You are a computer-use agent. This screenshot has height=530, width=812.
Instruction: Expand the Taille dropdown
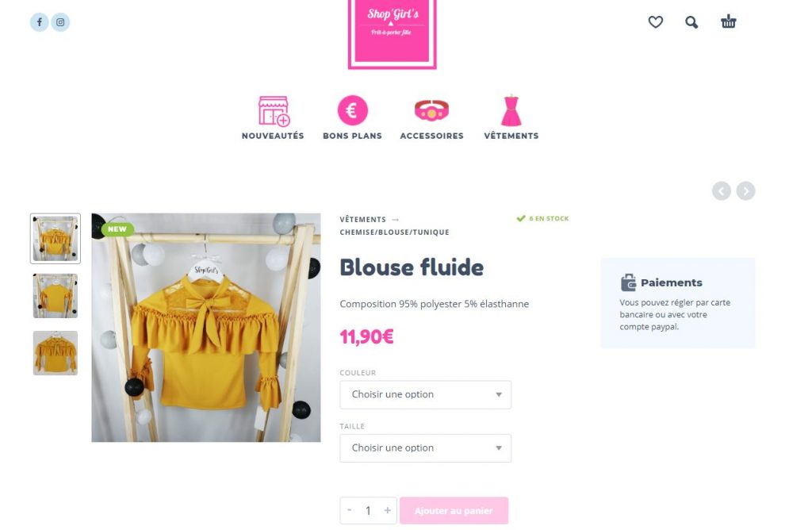pyautogui.click(x=425, y=448)
